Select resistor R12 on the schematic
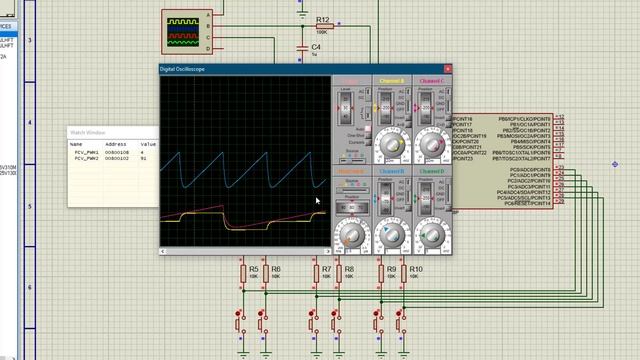The height and width of the screenshot is (360, 640). pos(324,26)
